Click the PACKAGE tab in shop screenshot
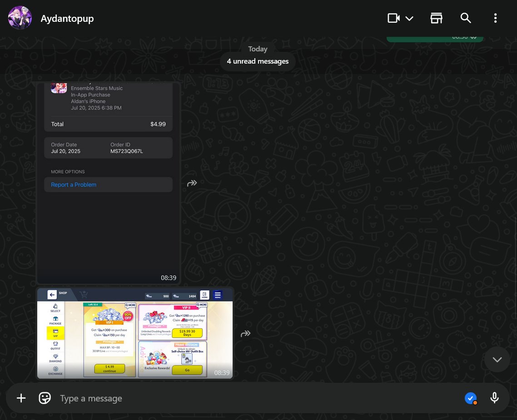 55,320
